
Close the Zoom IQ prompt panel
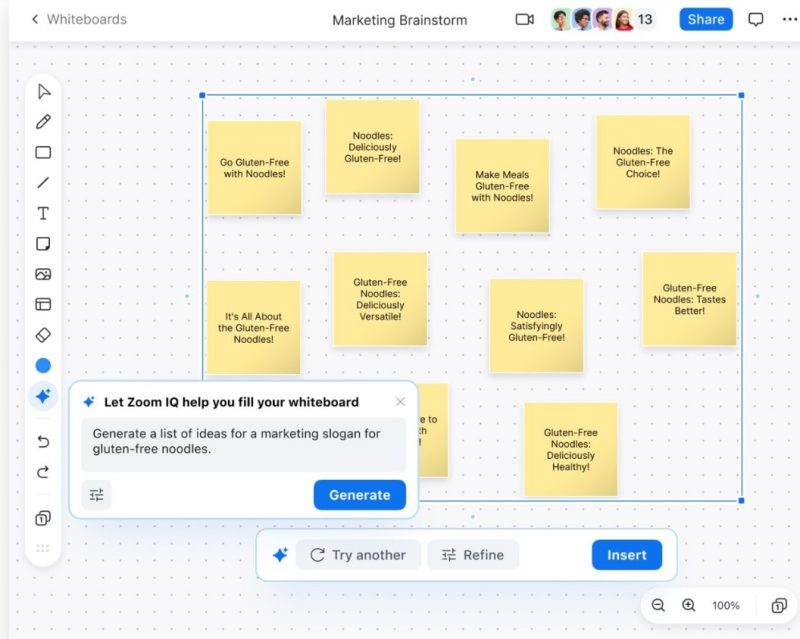(400, 401)
